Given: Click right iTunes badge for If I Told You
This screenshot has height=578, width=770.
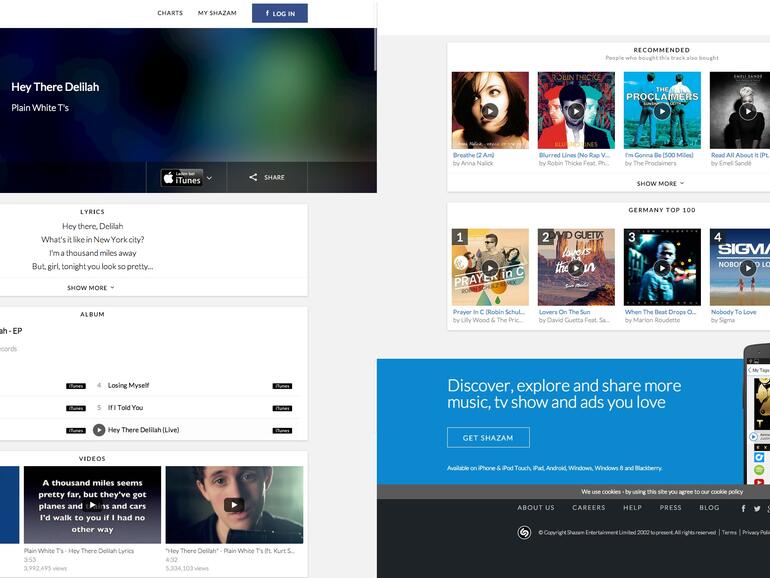Looking at the screenshot, I should [x=282, y=408].
